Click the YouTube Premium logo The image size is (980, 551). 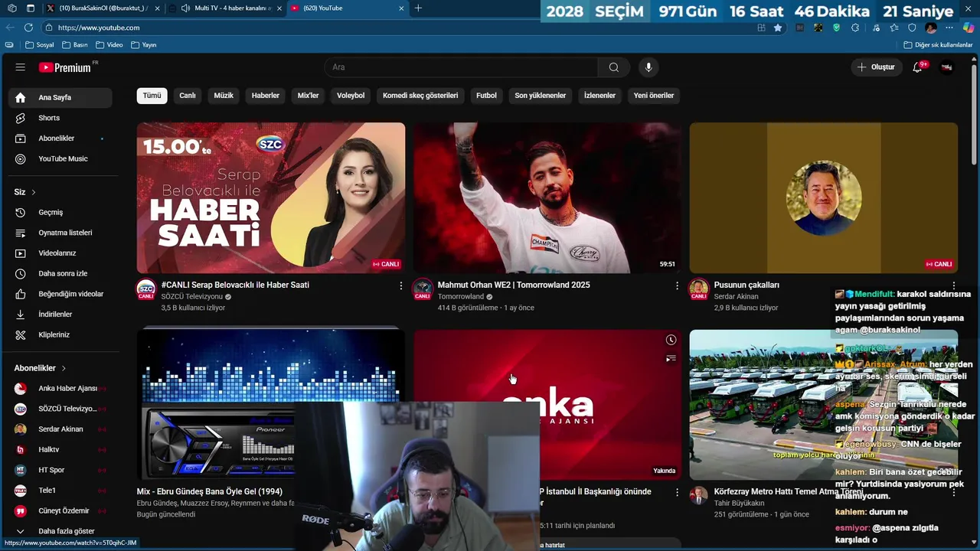[x=65, y=67]
